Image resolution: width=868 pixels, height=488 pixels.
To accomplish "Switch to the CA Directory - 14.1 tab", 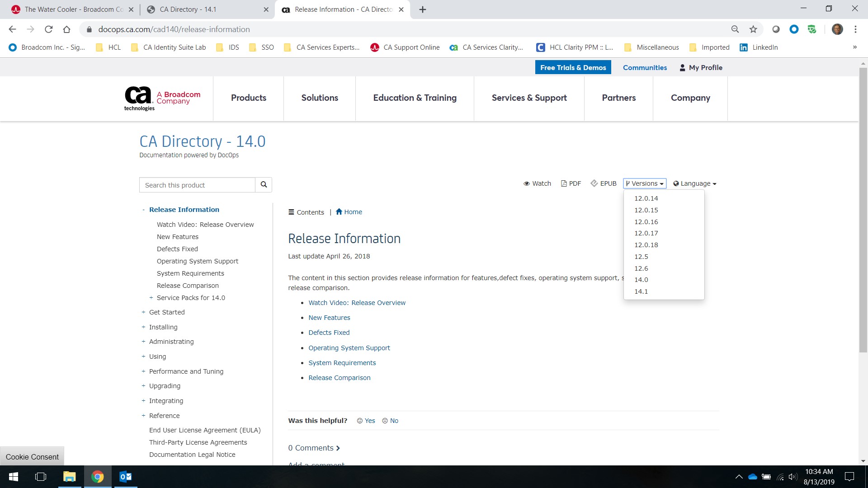I will 188,9.
